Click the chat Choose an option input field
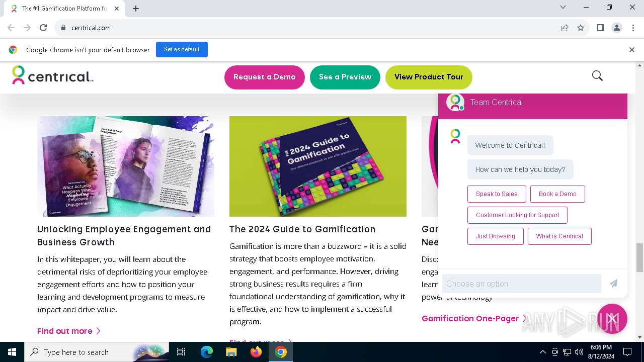The height and width of the screenshot is (362, 644). point(522,284)
